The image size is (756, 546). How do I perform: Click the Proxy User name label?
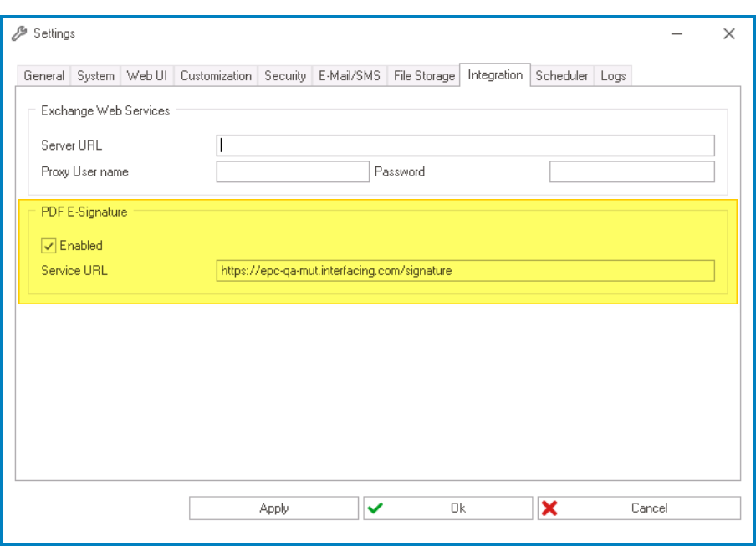84,171
